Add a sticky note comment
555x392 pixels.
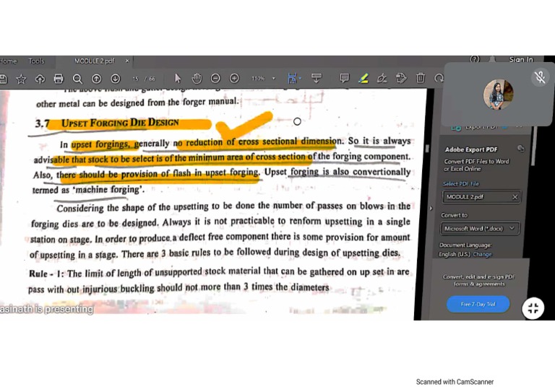pyautogui.click(x=344, y=78)
